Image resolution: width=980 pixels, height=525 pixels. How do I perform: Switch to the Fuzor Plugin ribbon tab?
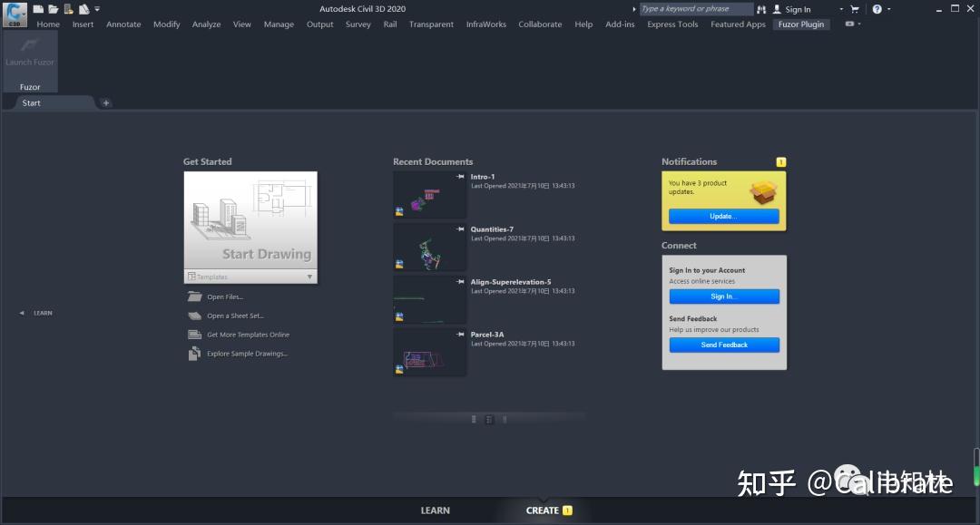click(x=801, y=24)
